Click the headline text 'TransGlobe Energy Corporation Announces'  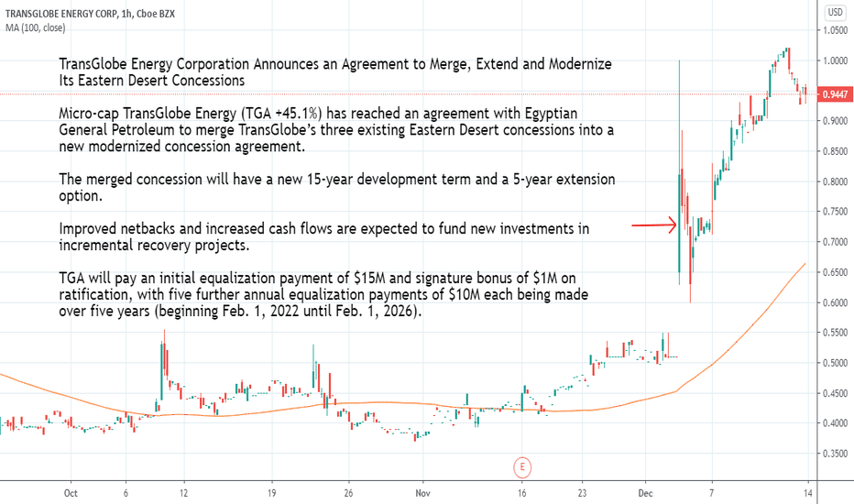(189, 64)
